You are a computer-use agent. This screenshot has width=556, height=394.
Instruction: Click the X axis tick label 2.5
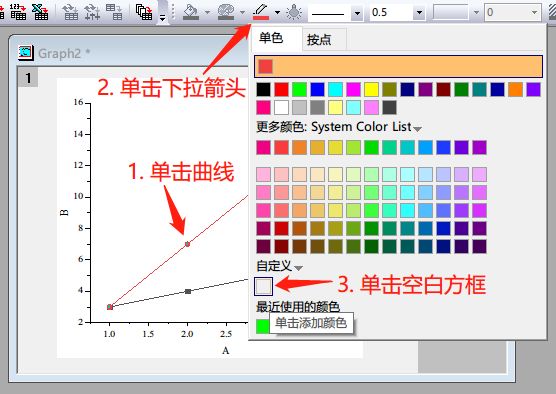click(226, 334)
